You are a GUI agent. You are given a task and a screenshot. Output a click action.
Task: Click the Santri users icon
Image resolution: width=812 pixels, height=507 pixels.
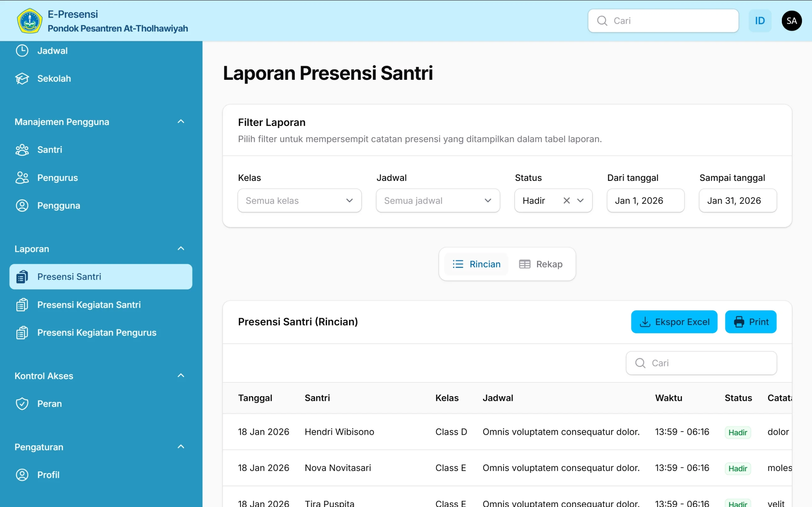(x=22, y=150)
